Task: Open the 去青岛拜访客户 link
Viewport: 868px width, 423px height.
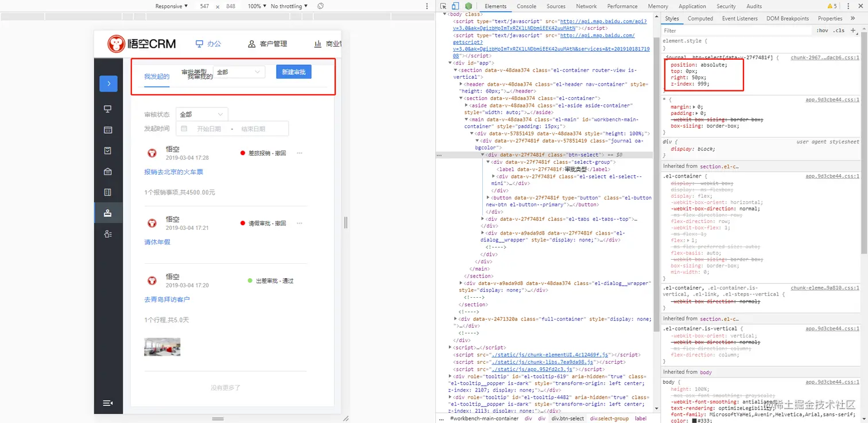Action: [x=166, y=299]
